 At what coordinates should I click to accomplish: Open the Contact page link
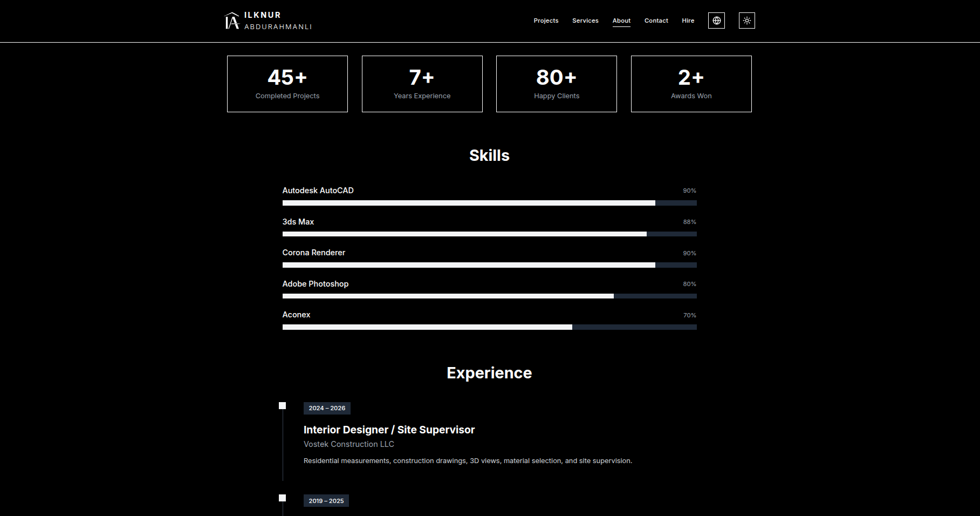pyautogui.click(x=656, y=21)
